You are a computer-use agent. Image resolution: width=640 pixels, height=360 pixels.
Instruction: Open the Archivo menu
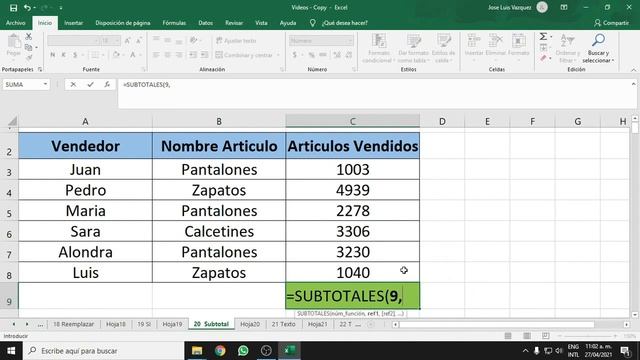click(16, 23)
